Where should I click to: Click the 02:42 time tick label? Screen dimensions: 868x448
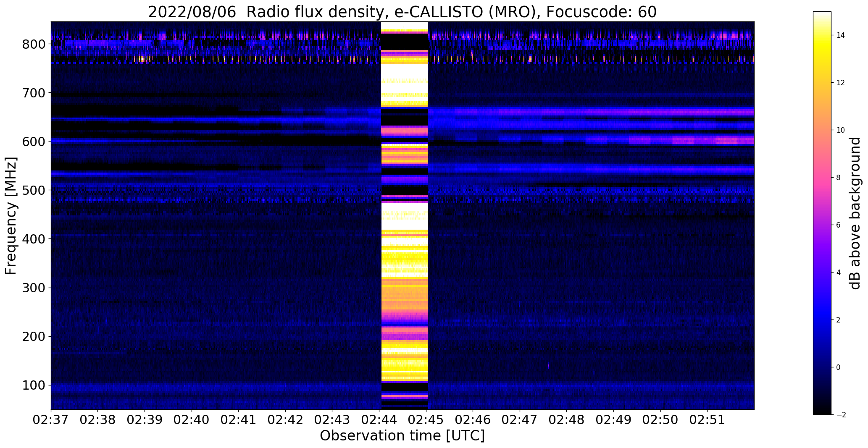coord(286,420)
